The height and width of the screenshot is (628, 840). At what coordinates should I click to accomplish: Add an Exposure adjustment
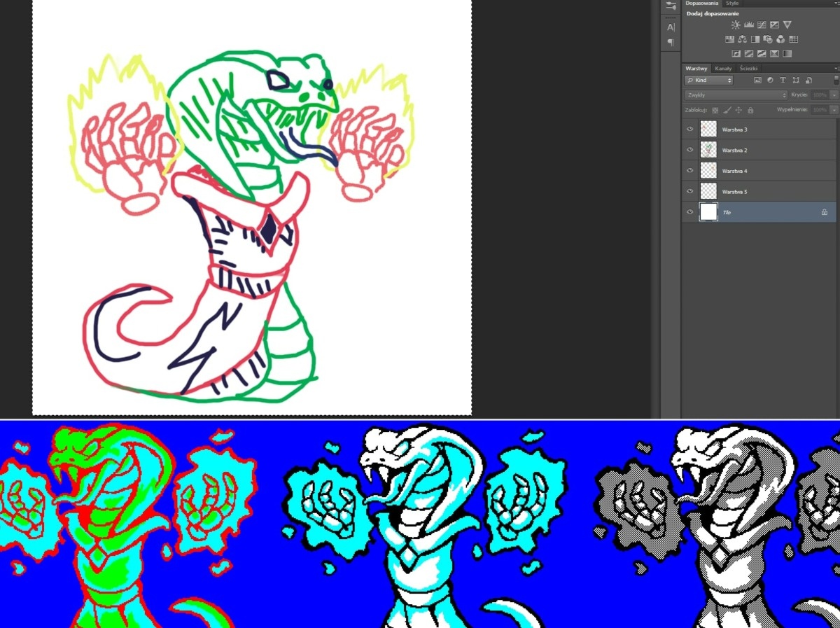774,25
